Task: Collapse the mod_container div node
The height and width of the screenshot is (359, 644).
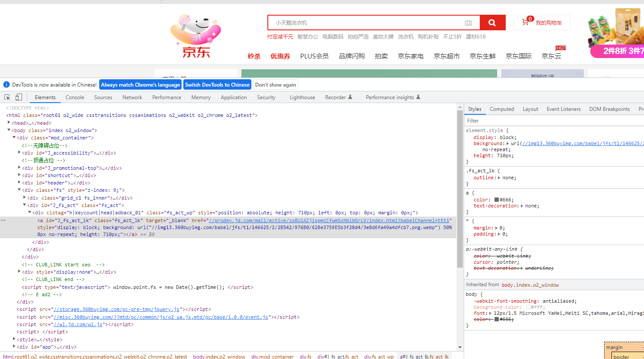Action: (x=14, y=137)
